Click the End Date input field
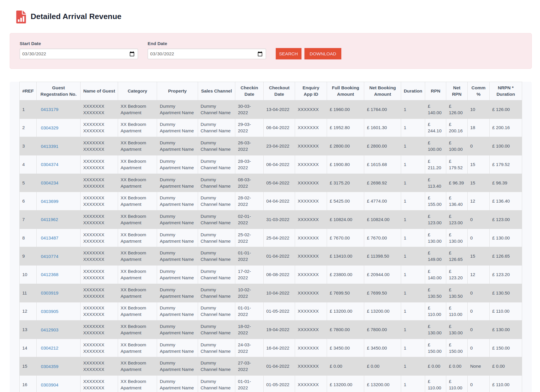540x392 pixels. coord(202,54)
